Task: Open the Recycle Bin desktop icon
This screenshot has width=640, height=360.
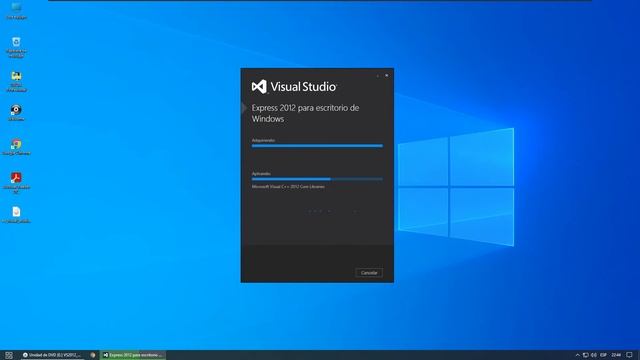Action: (x=16, y=47)
